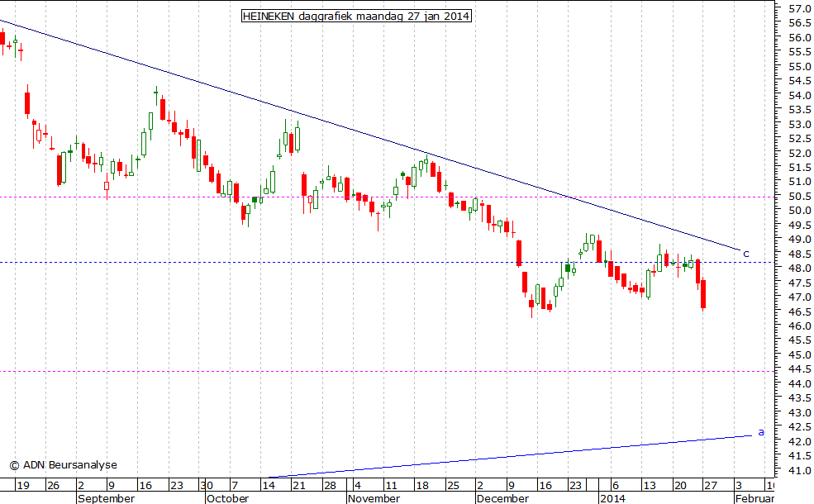
Task: Click the 'Februar' month label
Action: tap(754, 498)
